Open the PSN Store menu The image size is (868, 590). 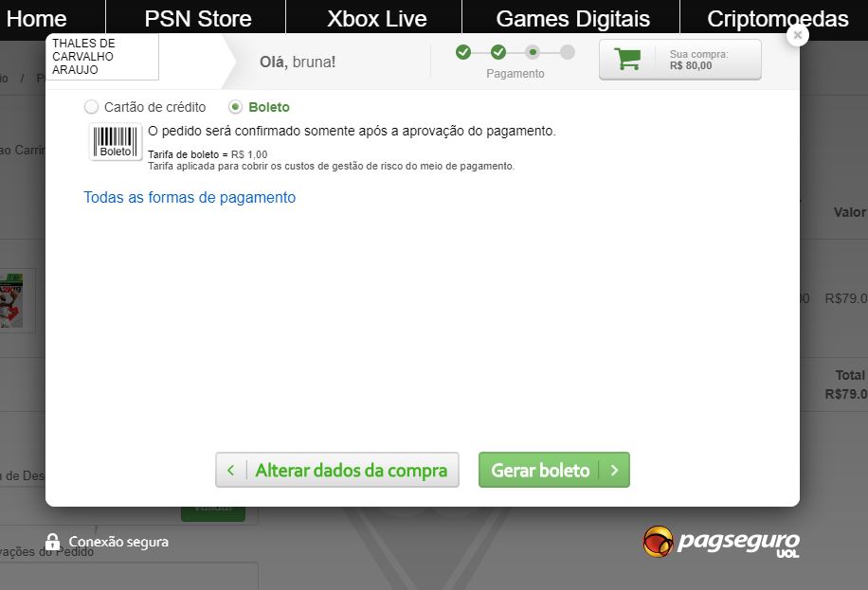198,19
